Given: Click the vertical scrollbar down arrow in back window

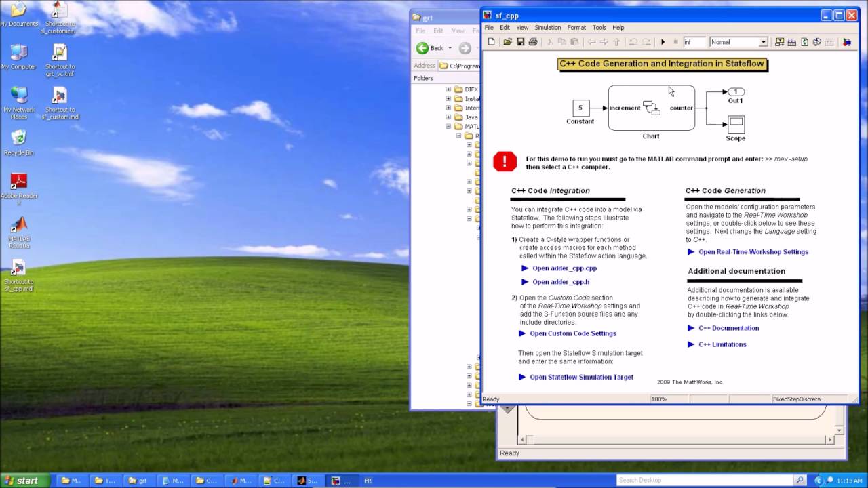Looking at the screenshot, I should pyautogui.click(x=840, y=430).
